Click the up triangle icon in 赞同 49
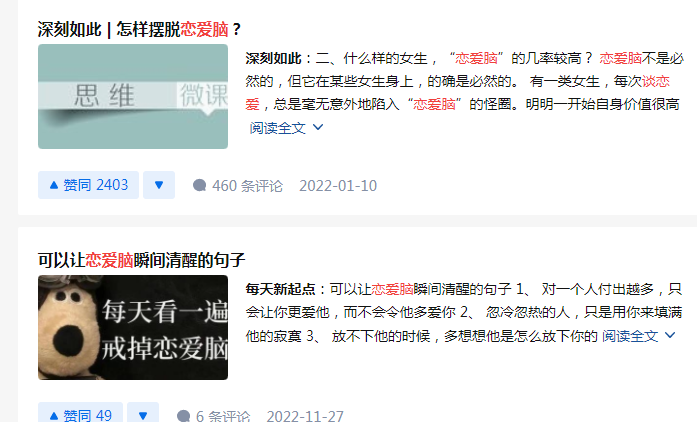The width and height of the screenshot is (697, 422). coord(54,416)
